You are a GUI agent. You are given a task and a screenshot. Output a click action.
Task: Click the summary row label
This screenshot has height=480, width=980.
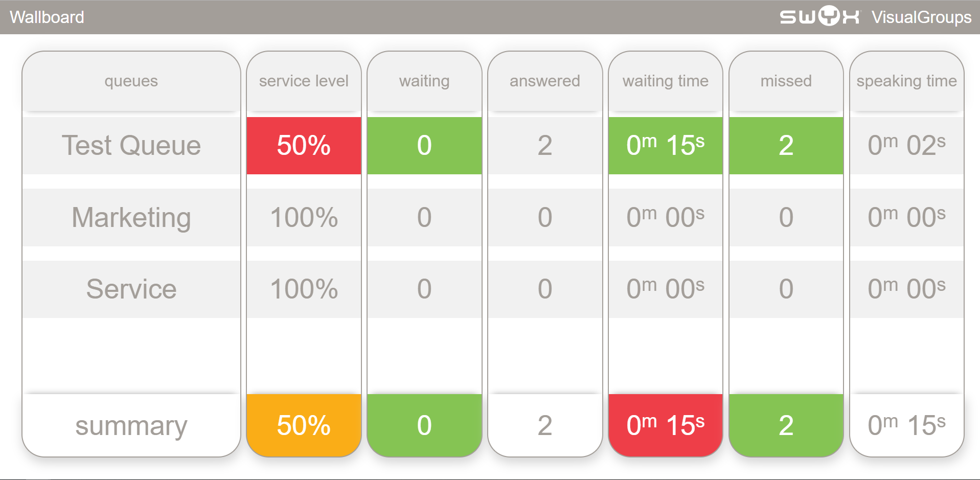[131, 425]
